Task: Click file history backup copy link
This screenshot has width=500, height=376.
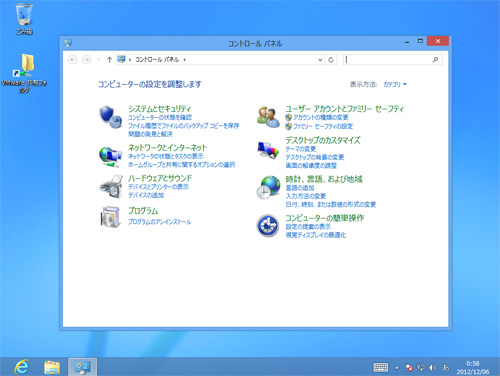Action: tap(184, 126)
